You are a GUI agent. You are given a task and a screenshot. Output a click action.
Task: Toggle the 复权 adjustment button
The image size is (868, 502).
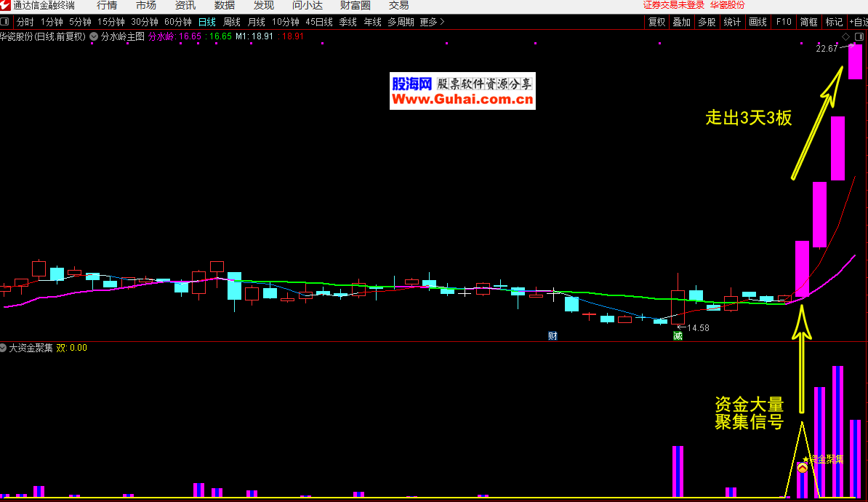pos(656,22)
